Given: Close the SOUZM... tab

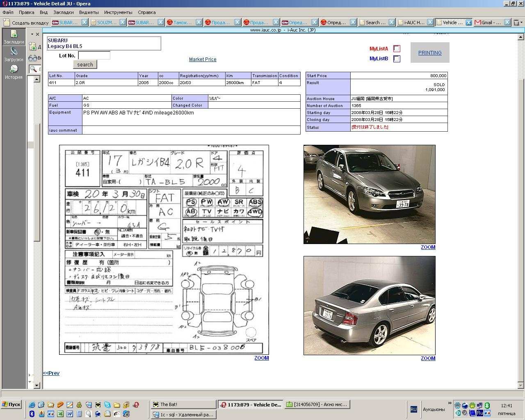Looking at the screenshot, I should 123,23.
